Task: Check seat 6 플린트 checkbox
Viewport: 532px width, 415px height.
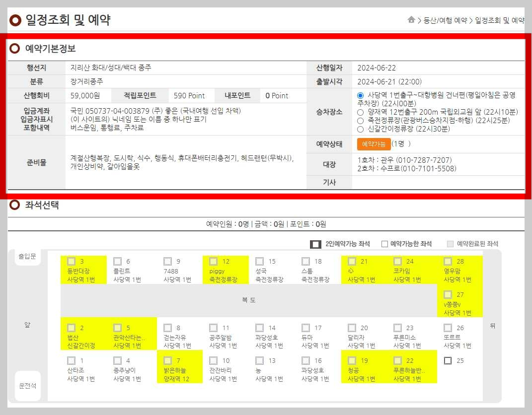Action: [117, 261]
